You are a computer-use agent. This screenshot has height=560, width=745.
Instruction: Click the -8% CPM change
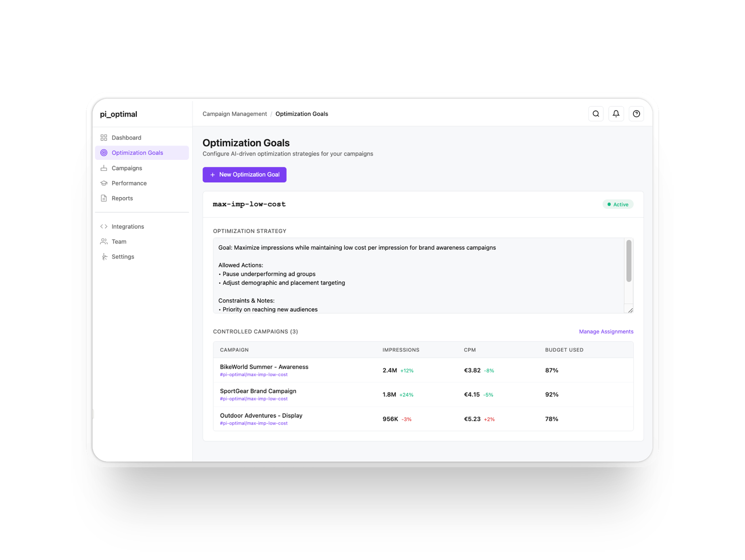tap(489, 371)
